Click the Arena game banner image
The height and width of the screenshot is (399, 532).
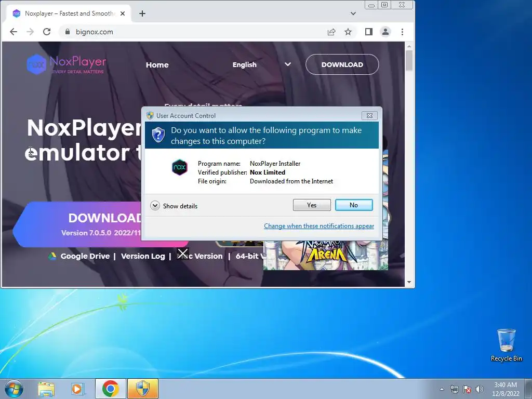coord(326,255)
